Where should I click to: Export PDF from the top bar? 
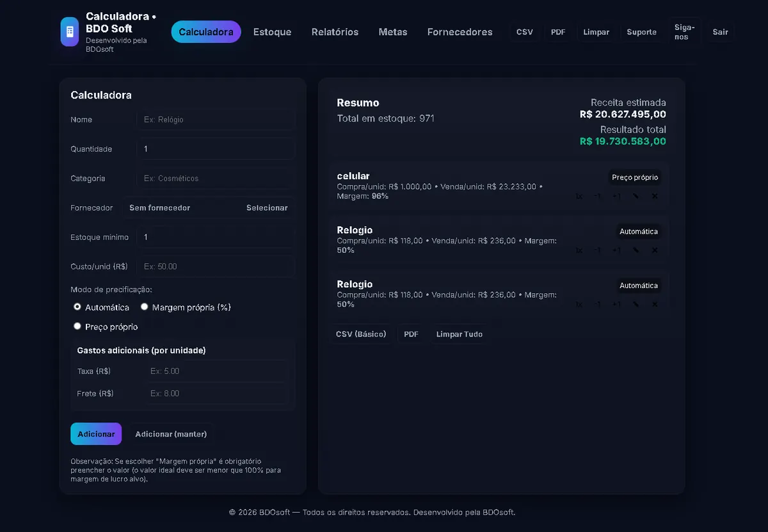tap(558, 32)
